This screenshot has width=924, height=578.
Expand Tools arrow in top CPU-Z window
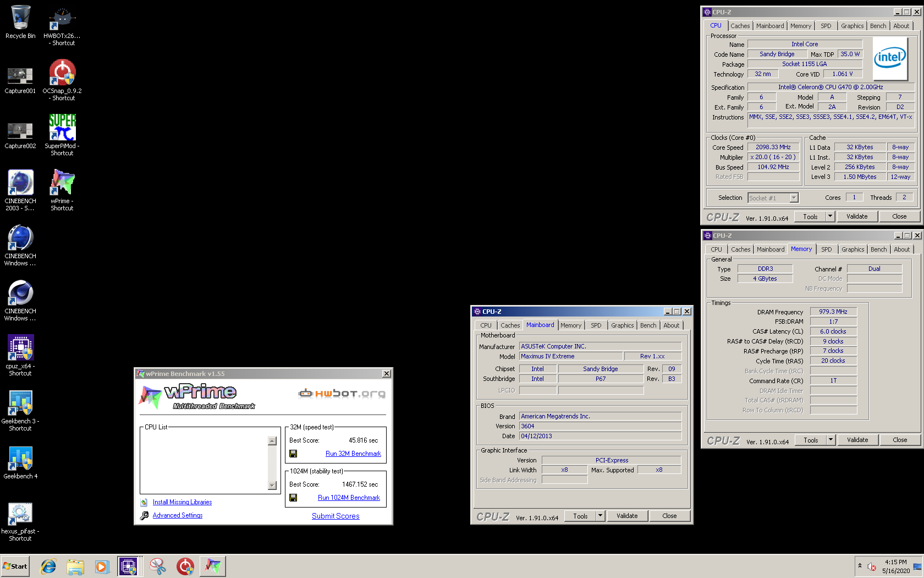click(831, 216)
